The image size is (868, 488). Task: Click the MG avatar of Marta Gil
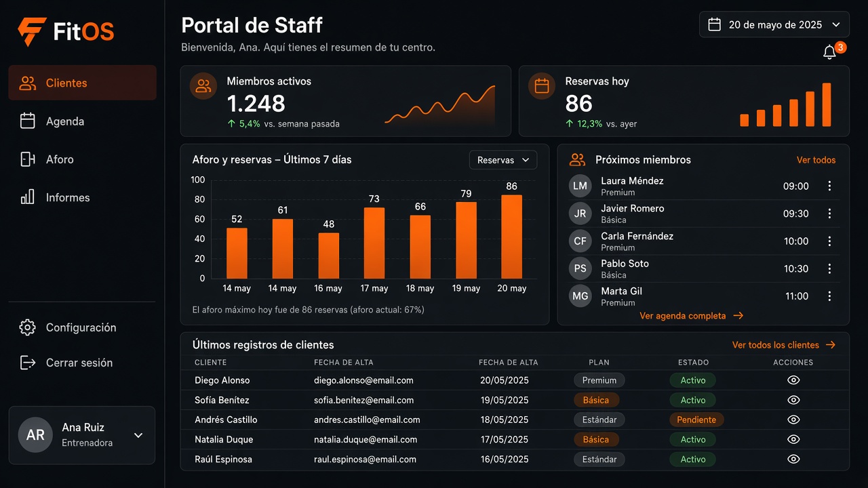click(580, 296)
